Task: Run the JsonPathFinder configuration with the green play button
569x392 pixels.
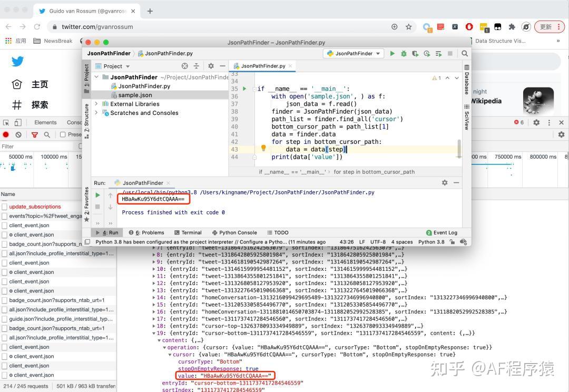Action: pyautogui.click(x=392, y=53)
